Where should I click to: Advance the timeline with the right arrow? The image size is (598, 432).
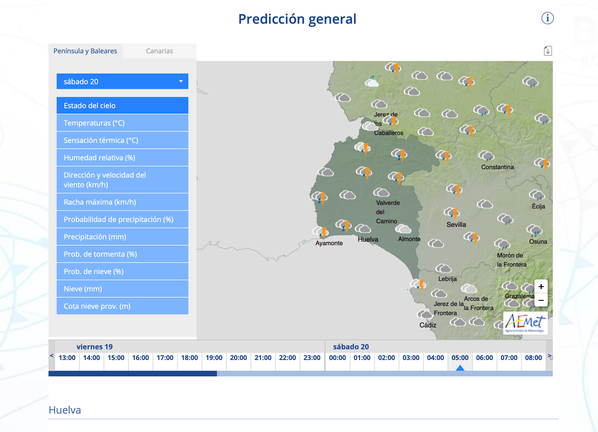(x=550, y=356)
